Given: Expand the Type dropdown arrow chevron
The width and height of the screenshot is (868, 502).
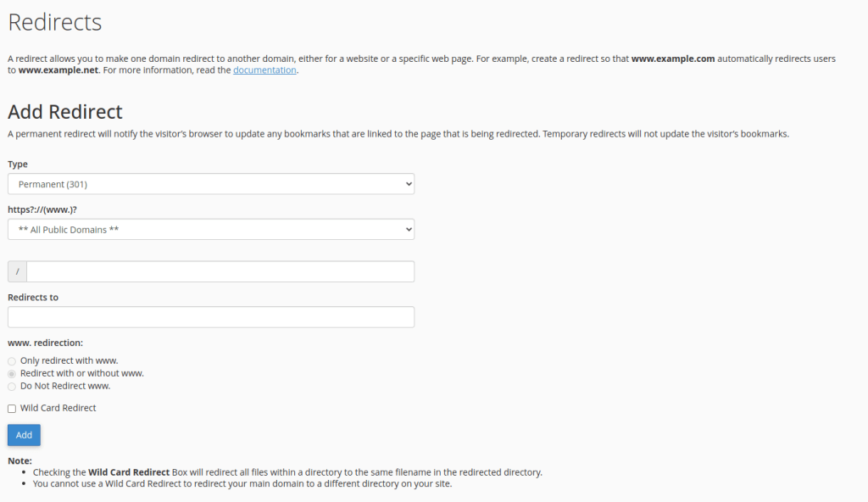Looking at the screenshot, I should pyautogui.click(x=406, y=183).
